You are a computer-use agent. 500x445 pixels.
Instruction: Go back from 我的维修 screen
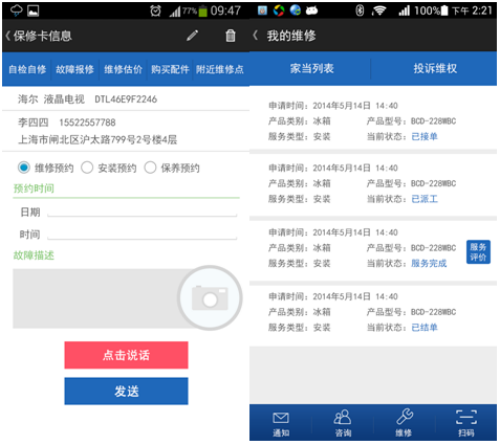click(255, 35)
